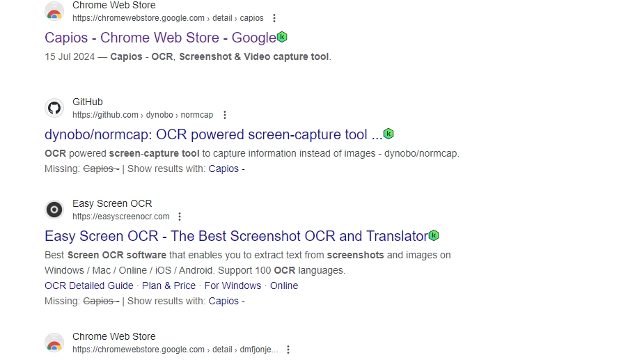Click the github.com › dynobo › normcap URL
This screenshot has width=644, height=360.
[143, 115]
